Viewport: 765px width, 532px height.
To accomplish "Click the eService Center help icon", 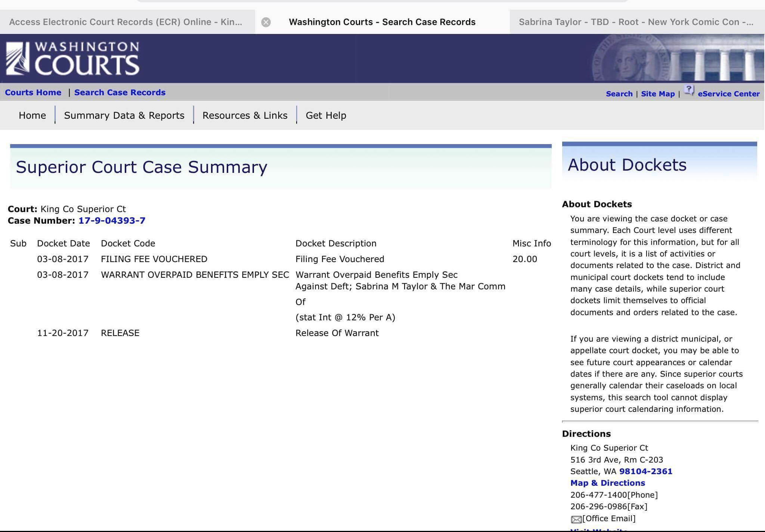I will point(689,90).
